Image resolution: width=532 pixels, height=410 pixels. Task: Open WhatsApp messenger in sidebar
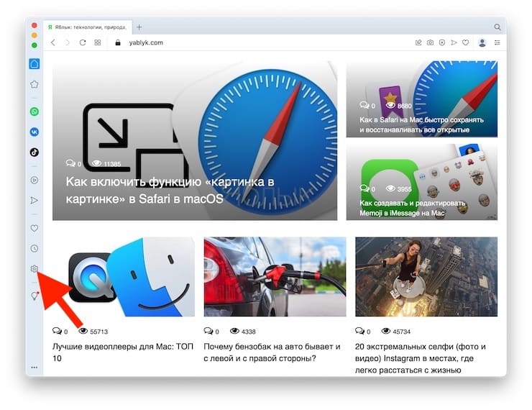point(35,111)
